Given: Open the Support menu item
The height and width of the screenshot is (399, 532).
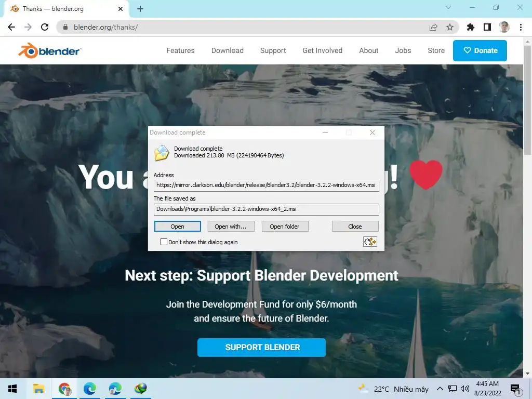Looking at the screenshot, I should pyautogui.click(x=273, y=50).
